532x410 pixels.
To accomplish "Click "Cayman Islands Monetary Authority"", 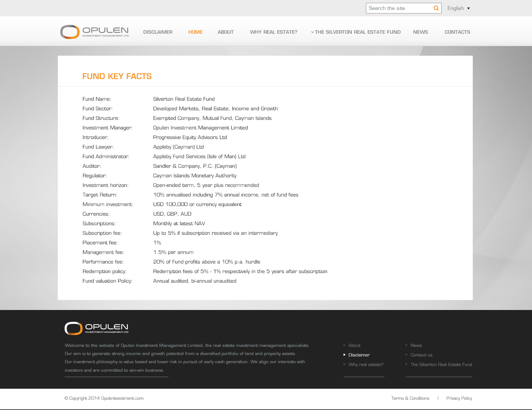I will click(195, 176).
